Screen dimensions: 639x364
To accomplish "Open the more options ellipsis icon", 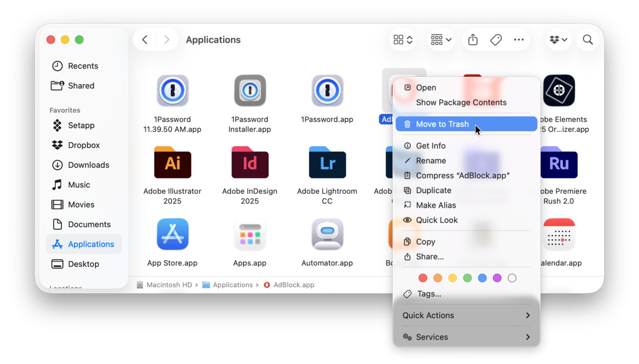I will (x=519, y=39).
